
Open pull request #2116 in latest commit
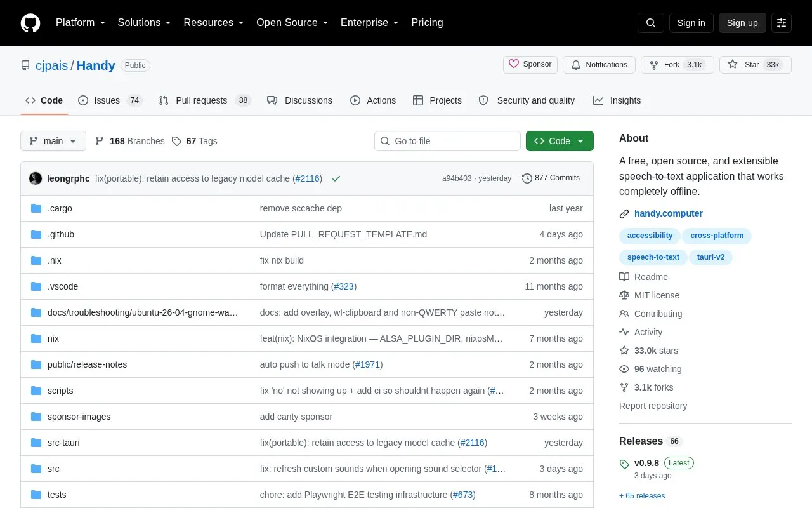point(308,178)
